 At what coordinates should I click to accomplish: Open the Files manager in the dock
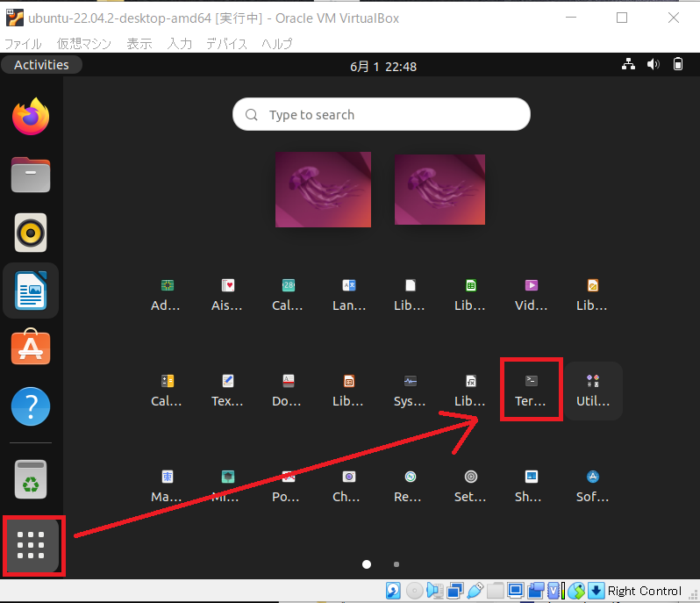pyautogui.click(x=31, y=175)
